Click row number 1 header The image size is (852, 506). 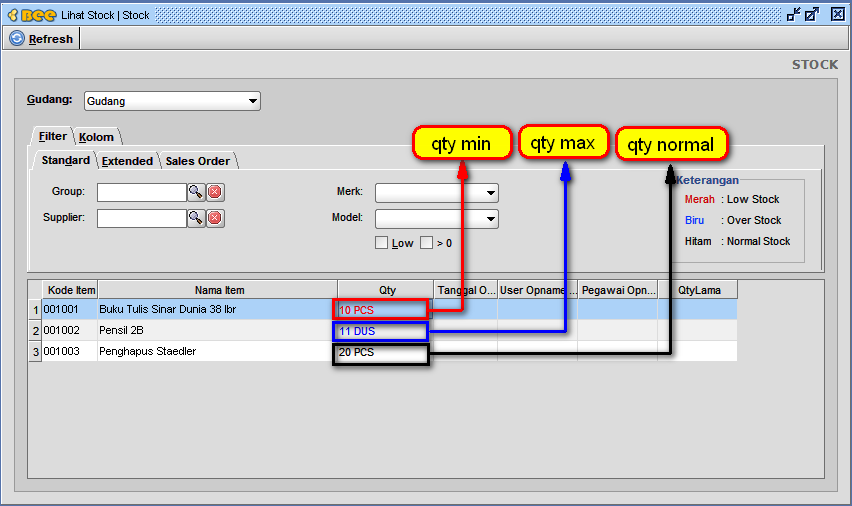[x=35, y=310]
